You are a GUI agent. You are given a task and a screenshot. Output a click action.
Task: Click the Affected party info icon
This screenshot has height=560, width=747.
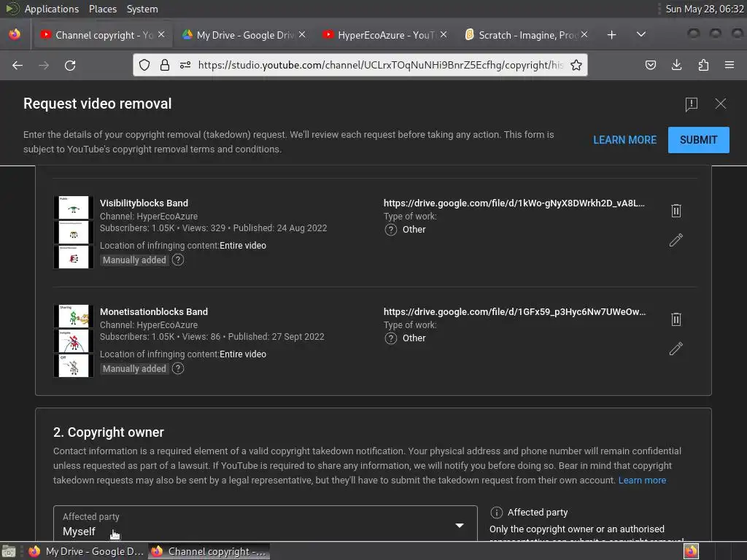click(x=496, y=513)
